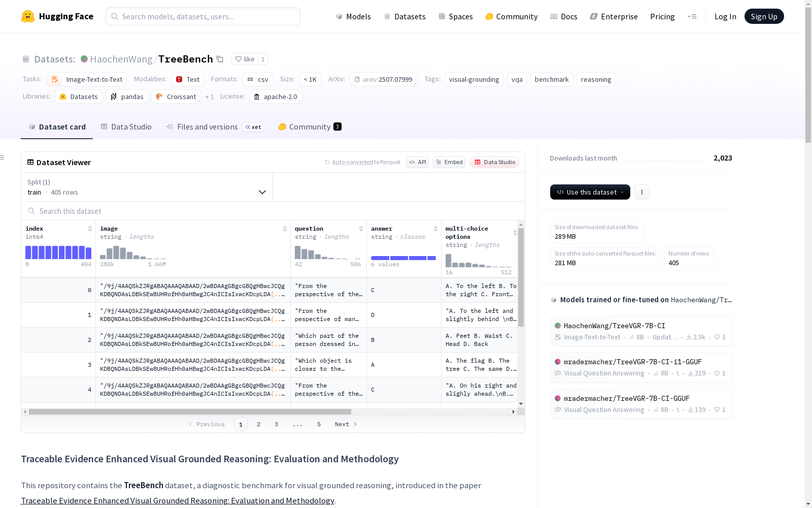The height and width of the screenshot is (508, 812).
Task: Toggle the table of contents sidebar icon
Action: pyautogui.click(x=2, y=157)
